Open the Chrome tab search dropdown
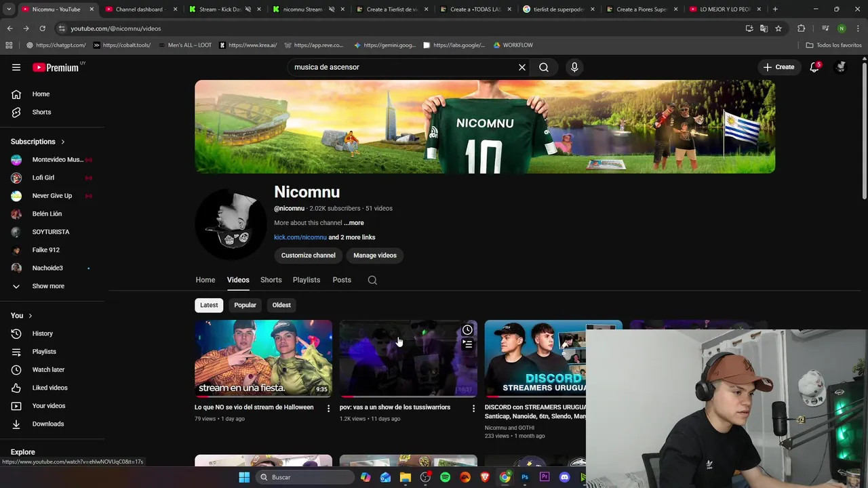Viewport: 868px width, 488px height. click(9, 9)
